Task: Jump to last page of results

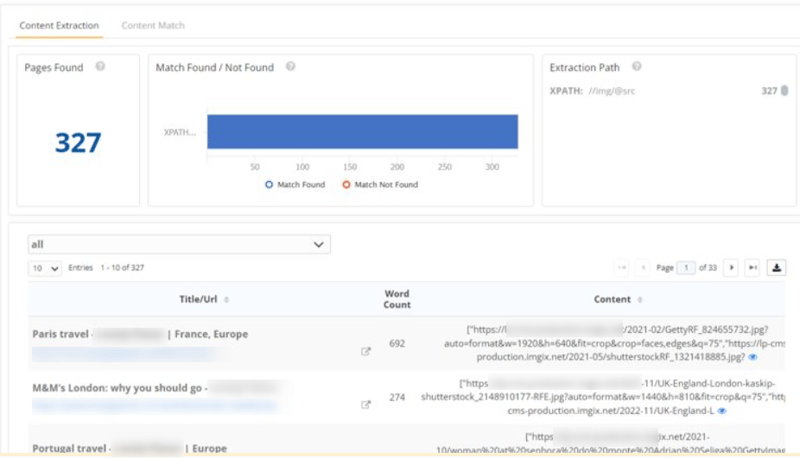Action: pos(753,267)
